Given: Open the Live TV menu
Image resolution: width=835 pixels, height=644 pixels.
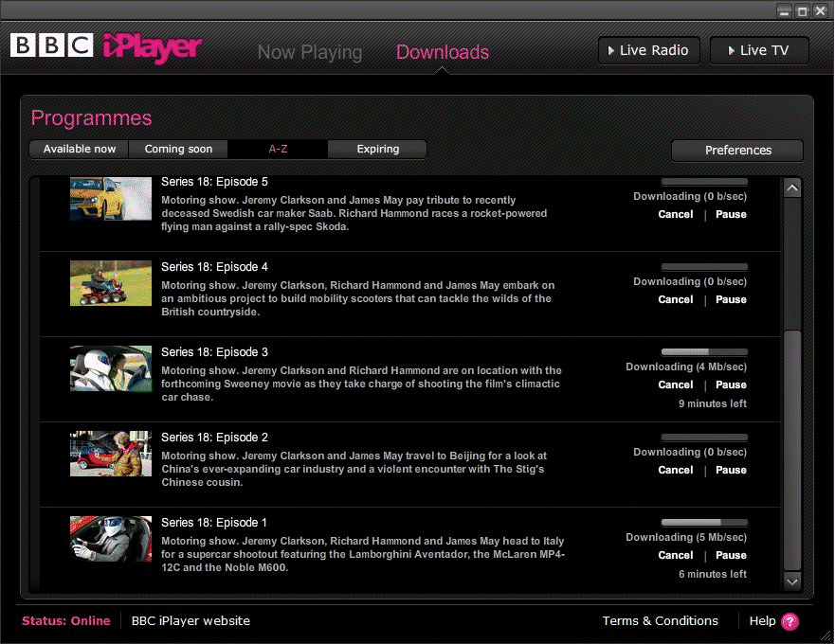Looking at the screenshot, I should [759, 50].
